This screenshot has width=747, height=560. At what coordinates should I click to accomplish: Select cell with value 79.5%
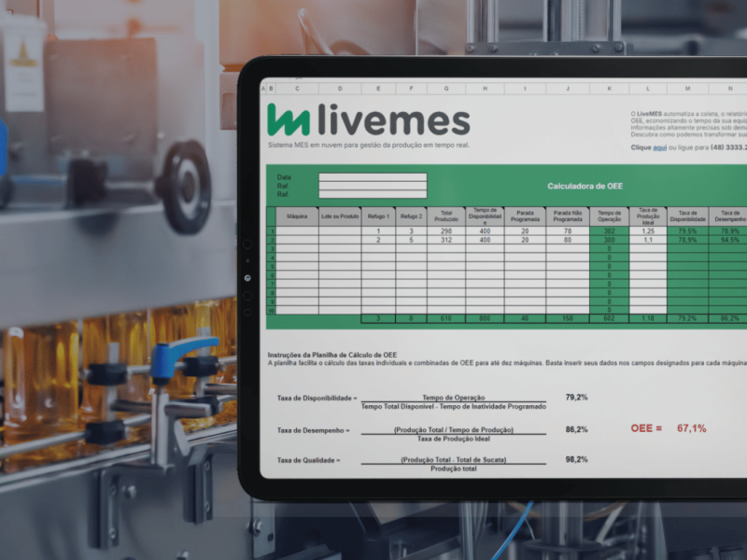coord(687,231)
